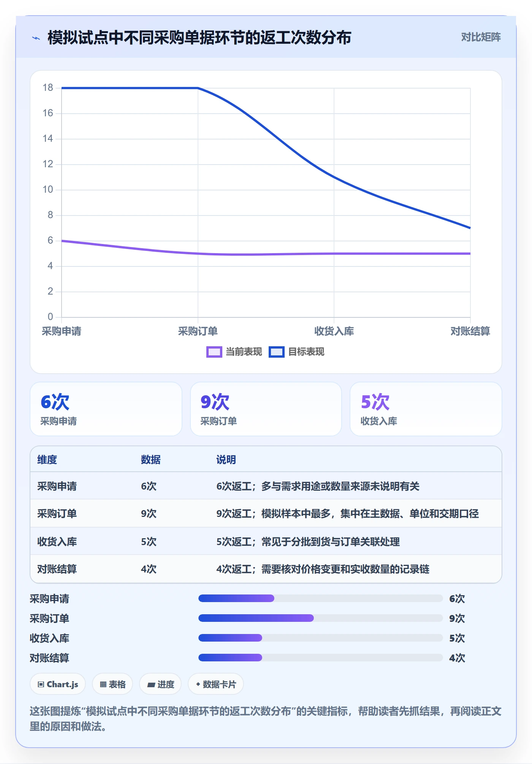Viewport: 532px width, 764px height.
Task: Click the 4次 value in the table
Action: tap(149, 569)
